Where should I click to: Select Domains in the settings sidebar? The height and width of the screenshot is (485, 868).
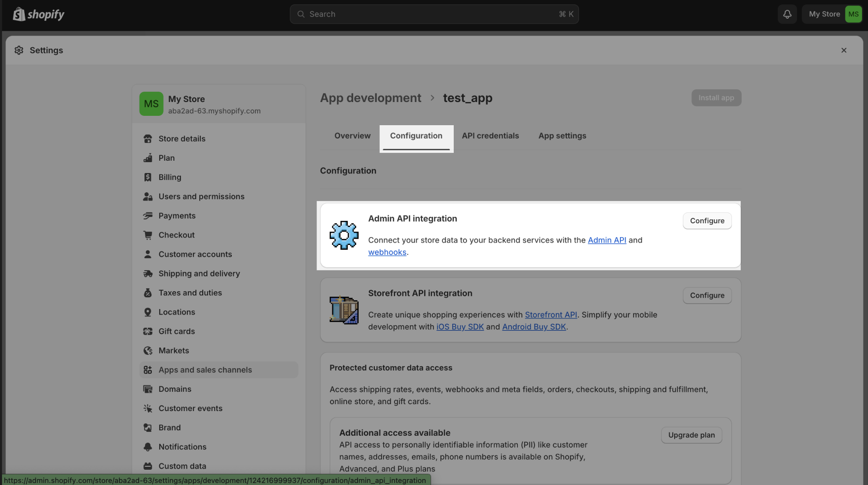click(175, 389)
